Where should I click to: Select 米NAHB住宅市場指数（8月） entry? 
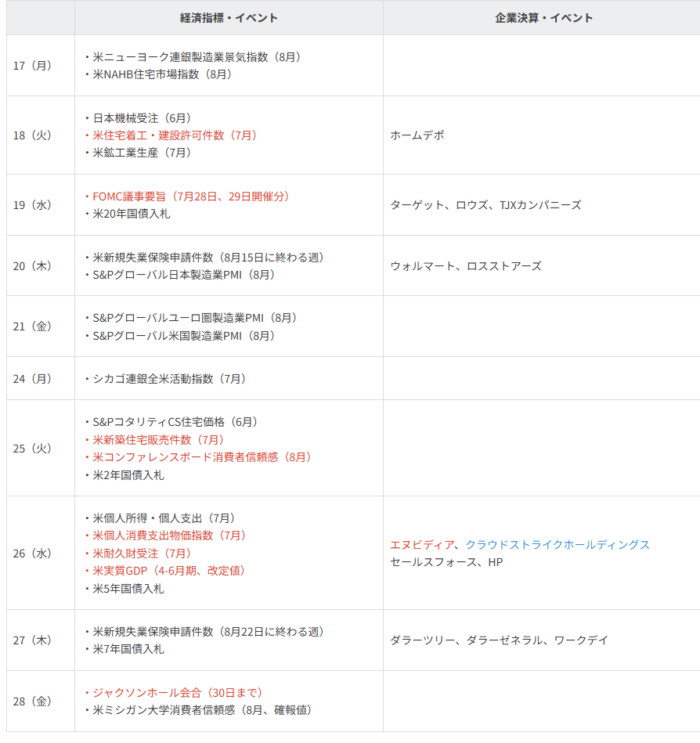(x=158, y=74)
